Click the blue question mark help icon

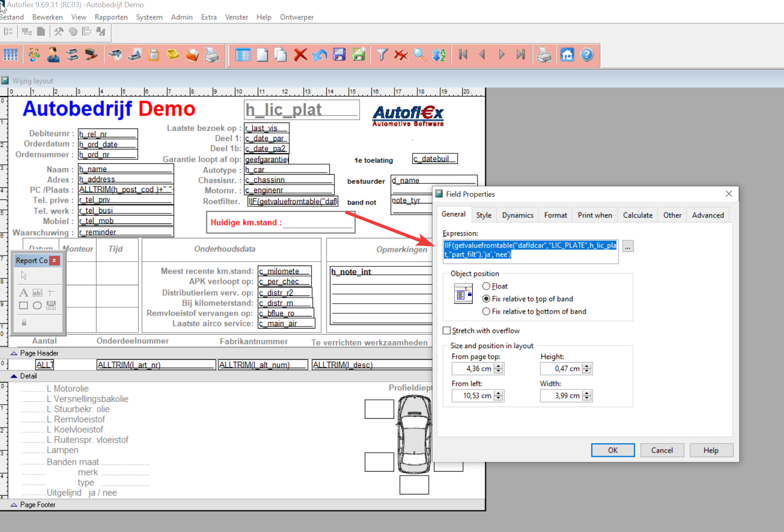(x=586, y=54)
